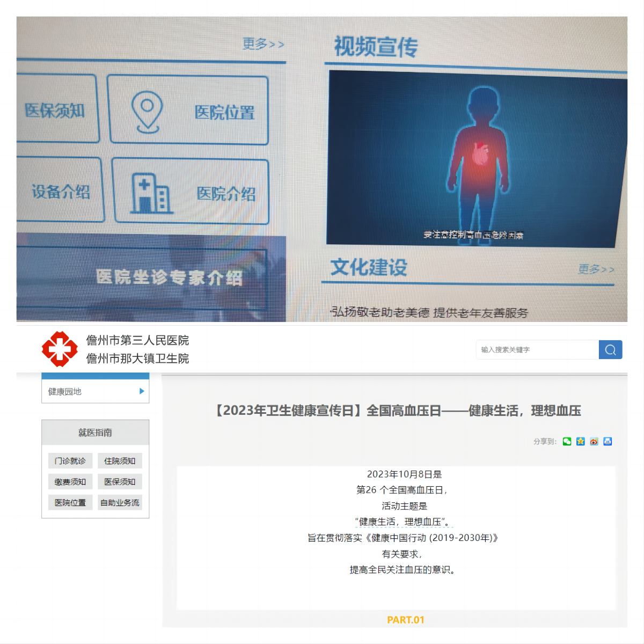The image size is (644, 644).
Task: Share article via Weibo icon
Action: [x=594, y=441]
